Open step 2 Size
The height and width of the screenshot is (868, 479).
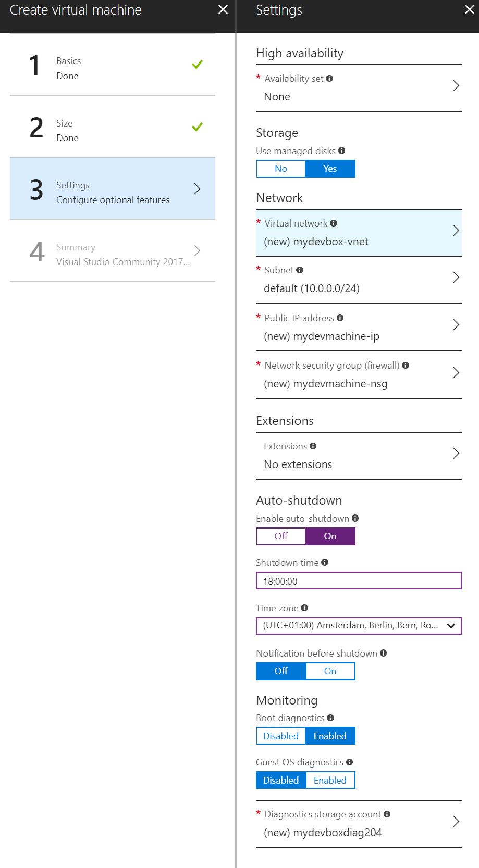pos(113,127)
